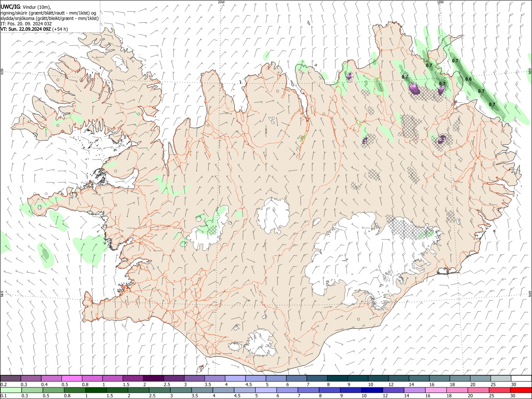Click the 15W longitude label

[x=440, y=2]
